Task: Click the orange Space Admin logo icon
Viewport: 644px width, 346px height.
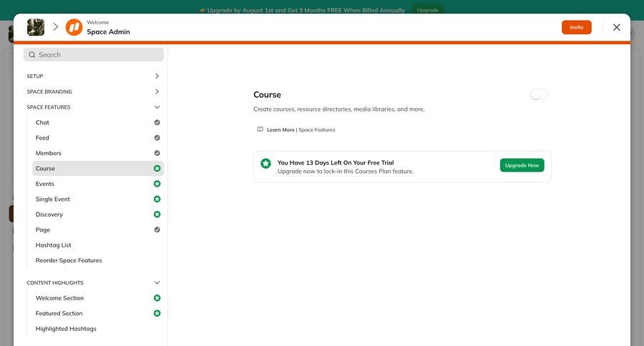Action: 74,27
